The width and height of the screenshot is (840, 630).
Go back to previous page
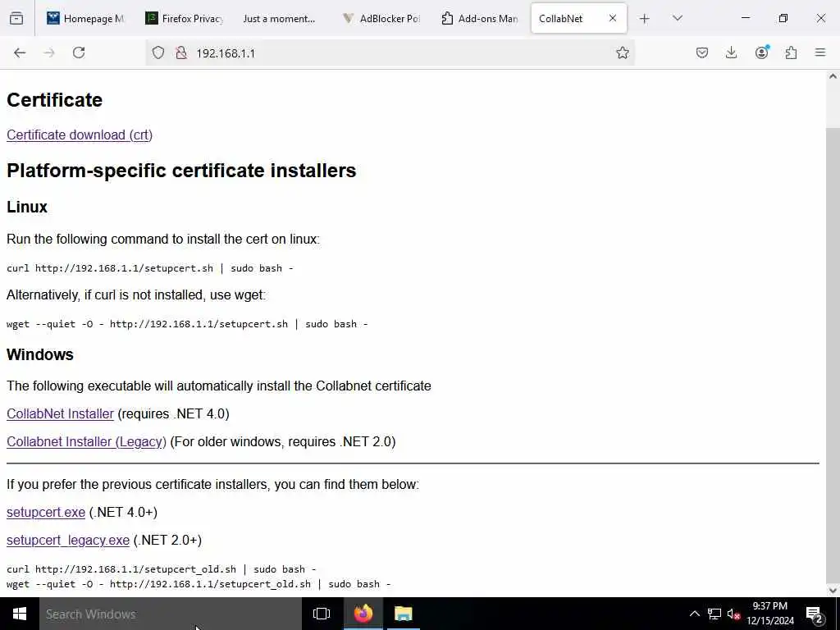click(20, 52)
